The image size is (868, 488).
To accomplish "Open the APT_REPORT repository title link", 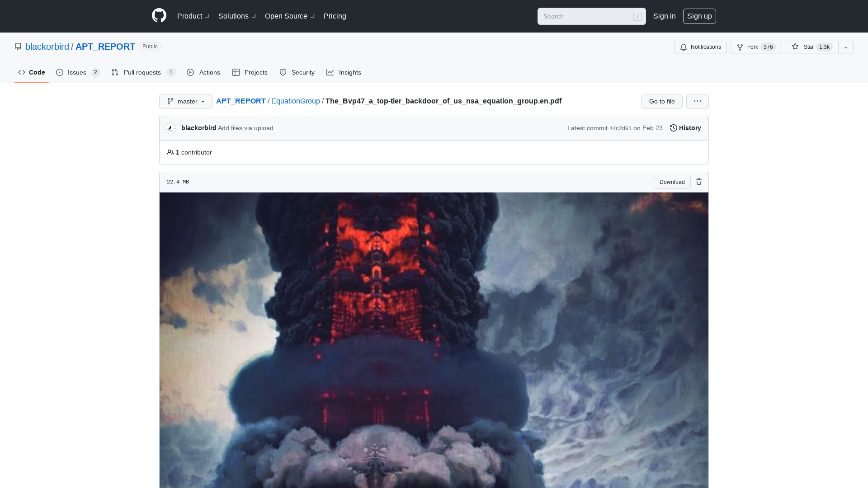I will pyautogui.click(x=105, y=47).
